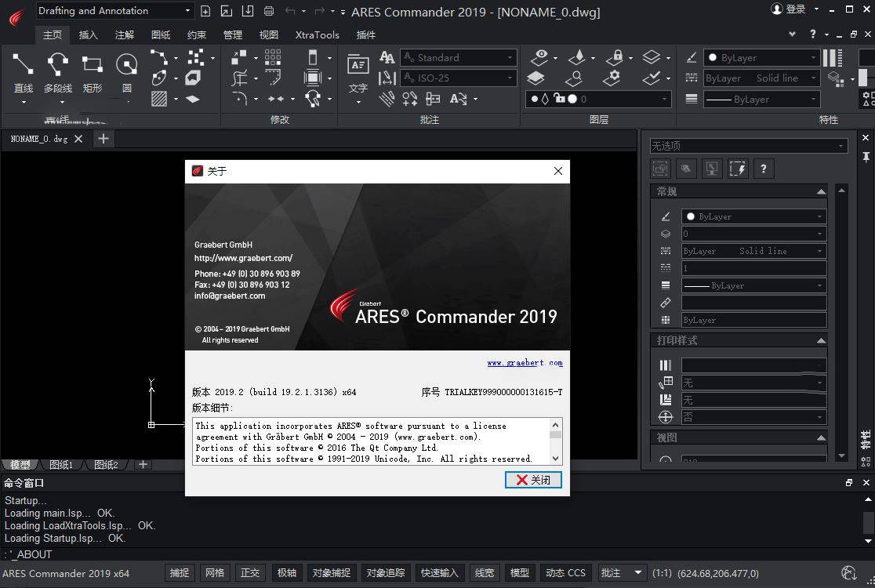Click the print icon in title bar
Screen dimensions: 875x588
269,11
